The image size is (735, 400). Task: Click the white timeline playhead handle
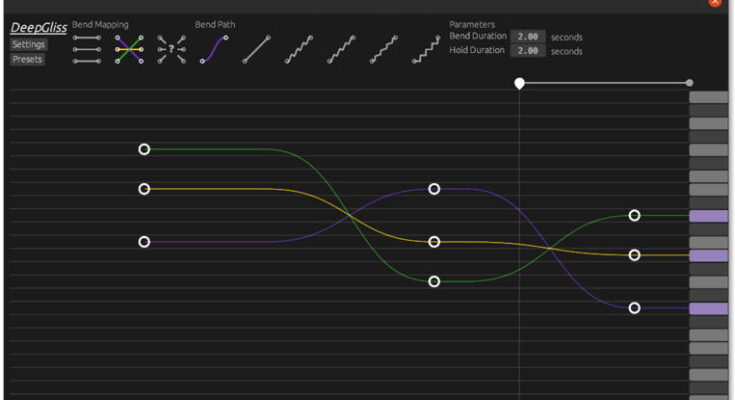point(519,83)
